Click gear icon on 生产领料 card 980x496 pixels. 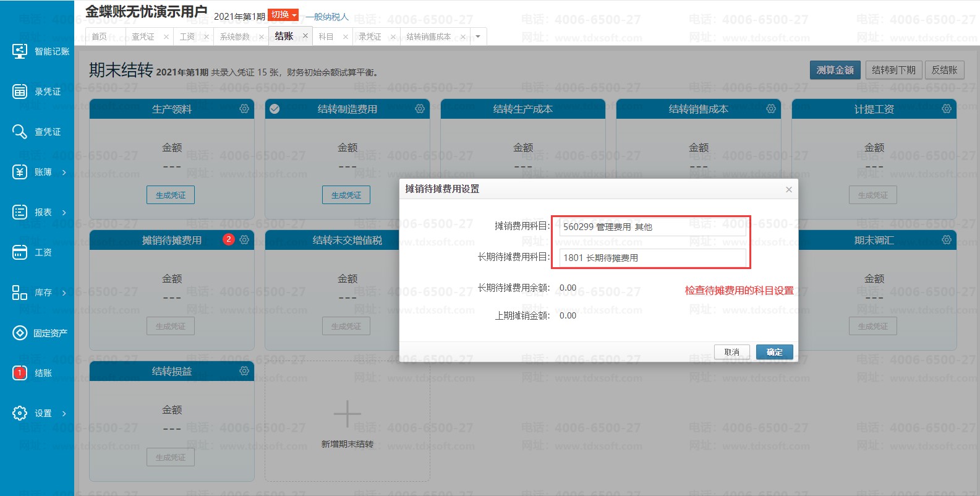244,109
